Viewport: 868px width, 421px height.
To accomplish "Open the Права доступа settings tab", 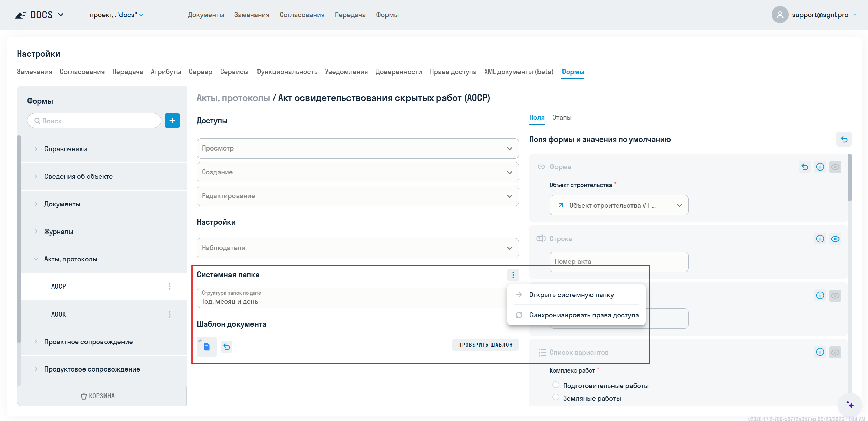I will (453, 72).
